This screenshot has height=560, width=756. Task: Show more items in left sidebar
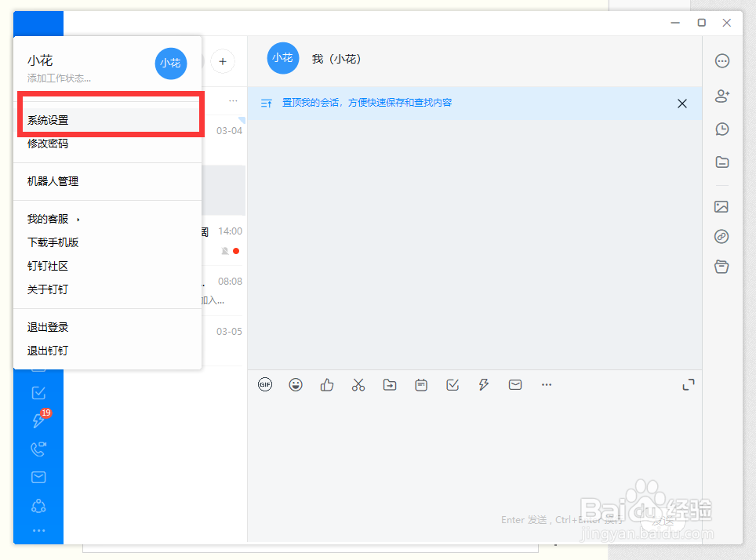[x=38, y=530]
